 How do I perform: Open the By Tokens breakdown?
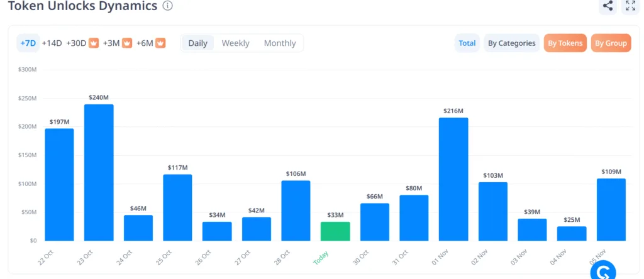565,43
